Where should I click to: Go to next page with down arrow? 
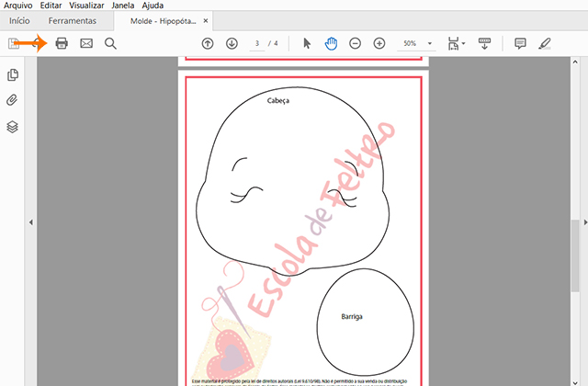[232, 43]
